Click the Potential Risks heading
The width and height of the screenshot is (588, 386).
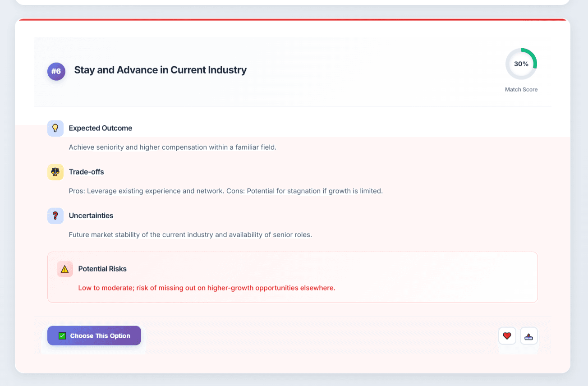102,269
